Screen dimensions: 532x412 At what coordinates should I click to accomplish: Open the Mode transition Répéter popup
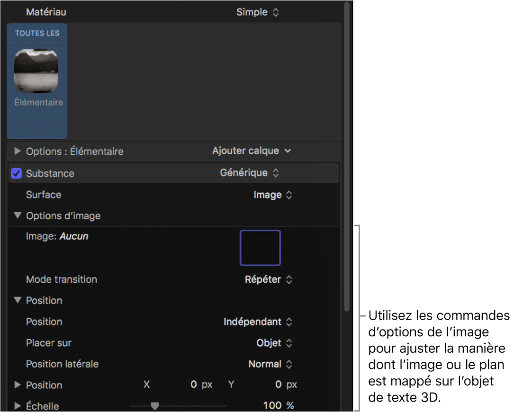[x=269, y=279]
